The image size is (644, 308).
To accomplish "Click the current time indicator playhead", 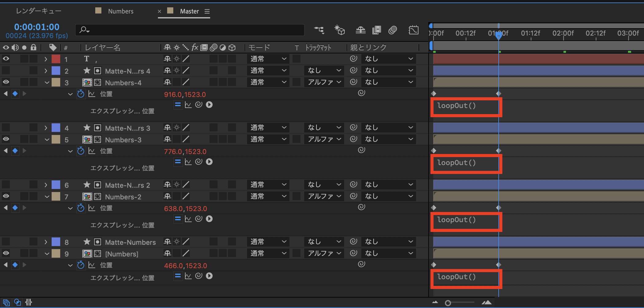I will (498, 35).
